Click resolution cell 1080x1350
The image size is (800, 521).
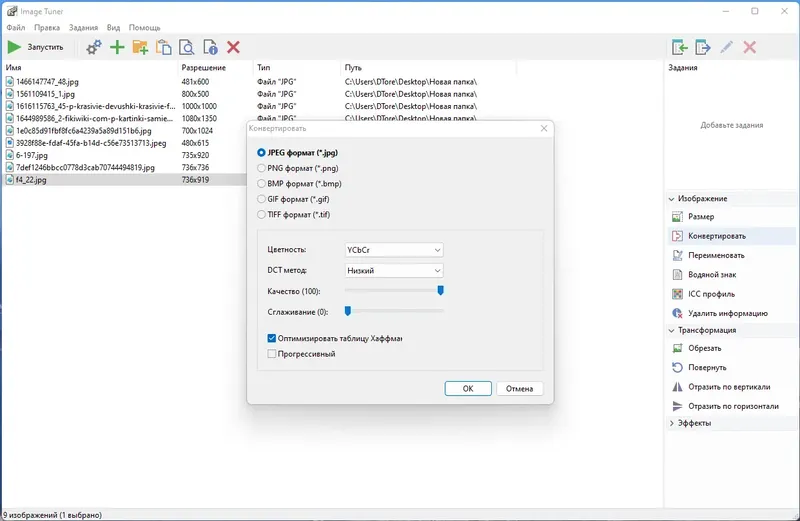(199, 118)
